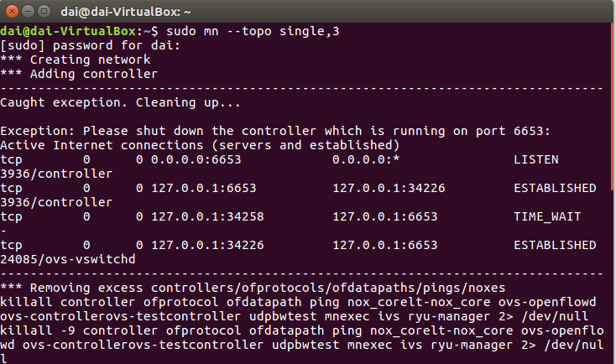
Task: Click the first '3936/controller' process entry
Action: [x=56, y=174]
